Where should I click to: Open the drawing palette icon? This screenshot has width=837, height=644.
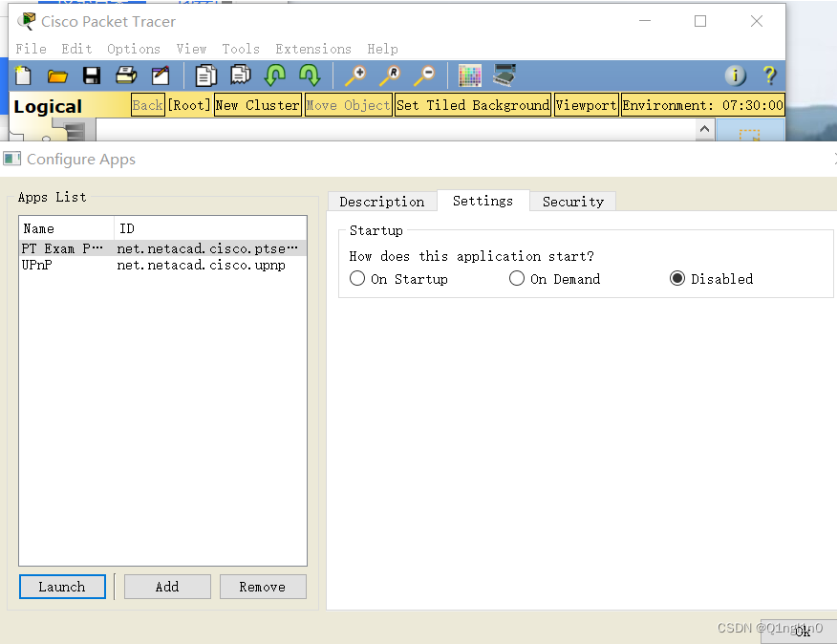click(x=470, y=75)
